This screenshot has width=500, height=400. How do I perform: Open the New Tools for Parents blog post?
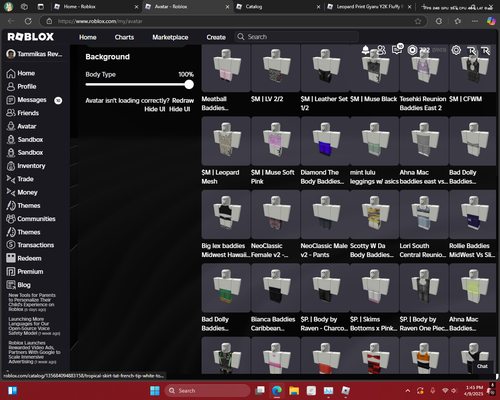point(32,302)
